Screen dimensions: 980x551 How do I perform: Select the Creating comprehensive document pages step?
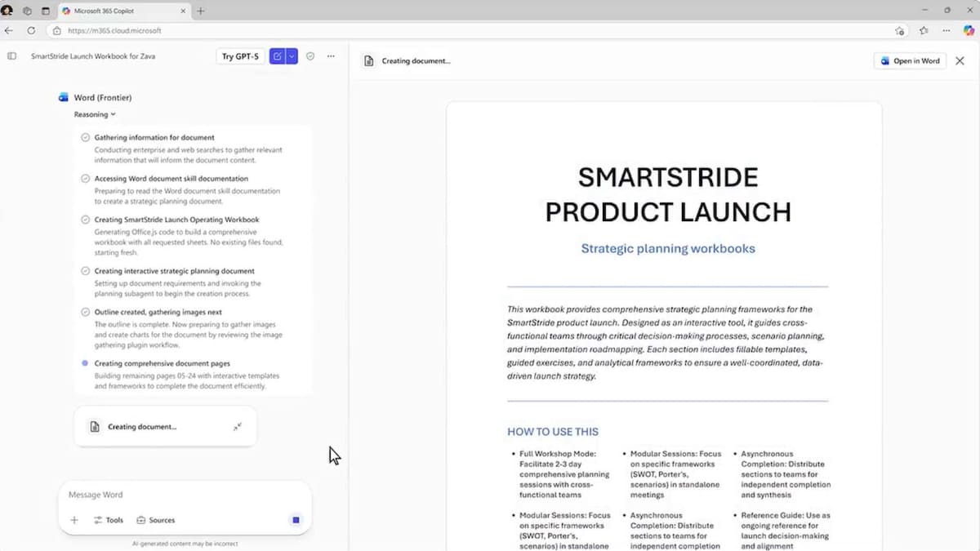click(162, 363)
